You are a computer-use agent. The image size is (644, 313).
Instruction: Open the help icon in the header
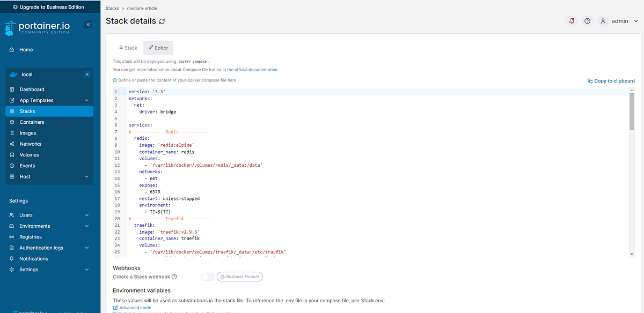pos(587,20)
